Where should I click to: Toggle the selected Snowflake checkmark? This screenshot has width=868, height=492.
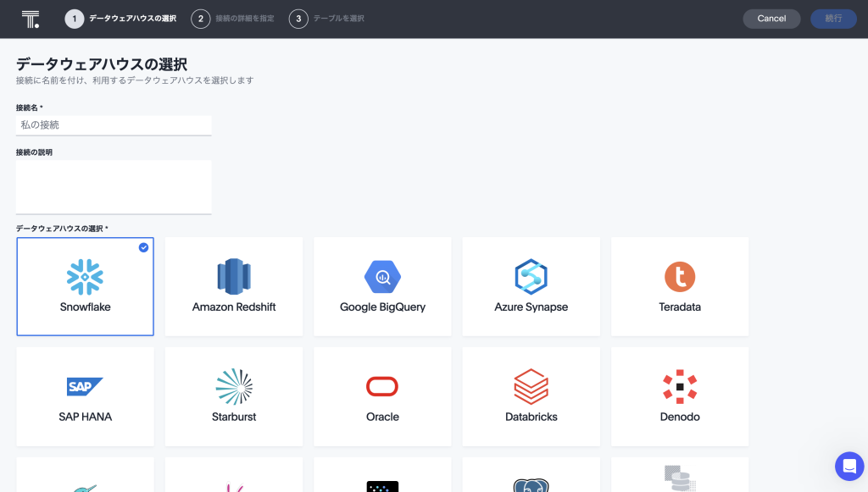pos(143,247)
